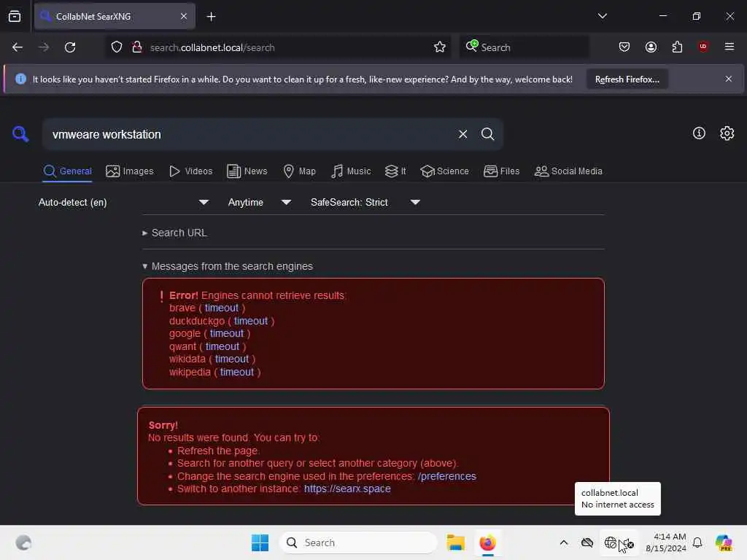Open wikidata timeout link
This screenshot has width=747, height=560.
pos(231,359)
